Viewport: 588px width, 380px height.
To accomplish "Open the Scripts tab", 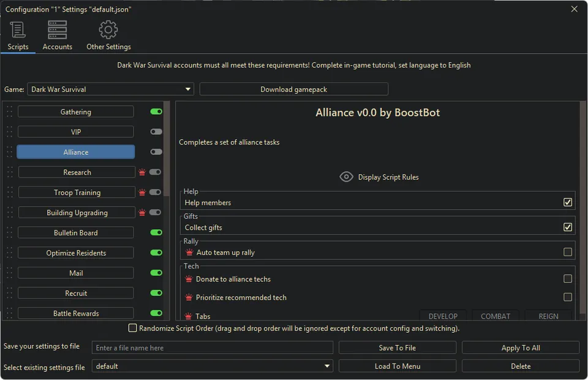I will pos(18,36).
